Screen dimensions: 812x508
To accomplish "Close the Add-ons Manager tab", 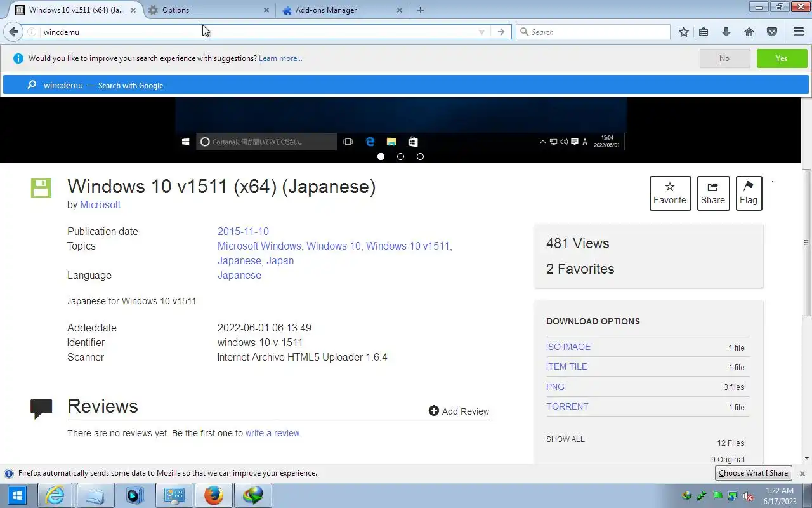I will (x=400, y=10).
